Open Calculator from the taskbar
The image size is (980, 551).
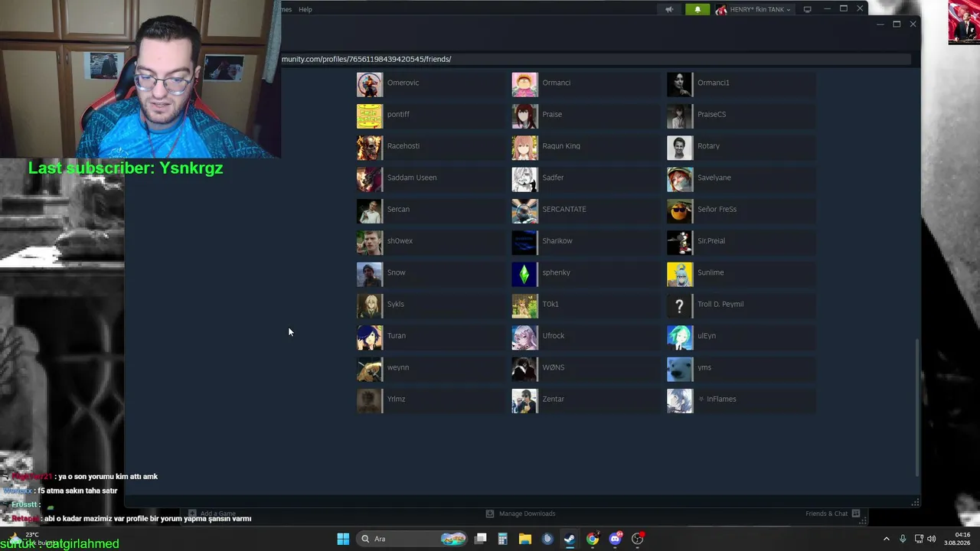click(503, 539)
